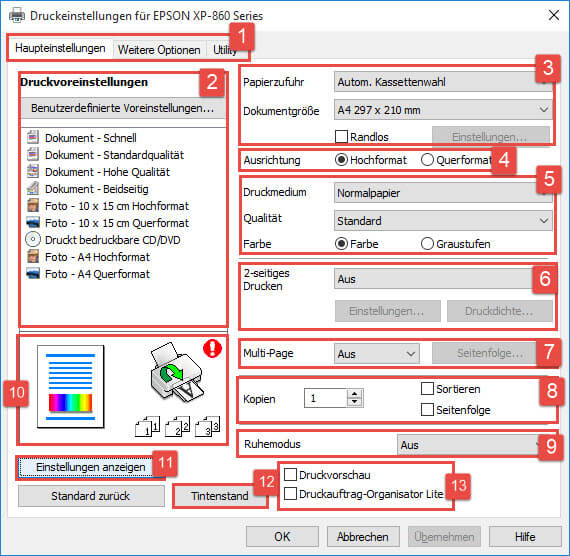Screen dimensions: 570x556
Task: Switch to the Utility tab
Action: pos(225,50)
